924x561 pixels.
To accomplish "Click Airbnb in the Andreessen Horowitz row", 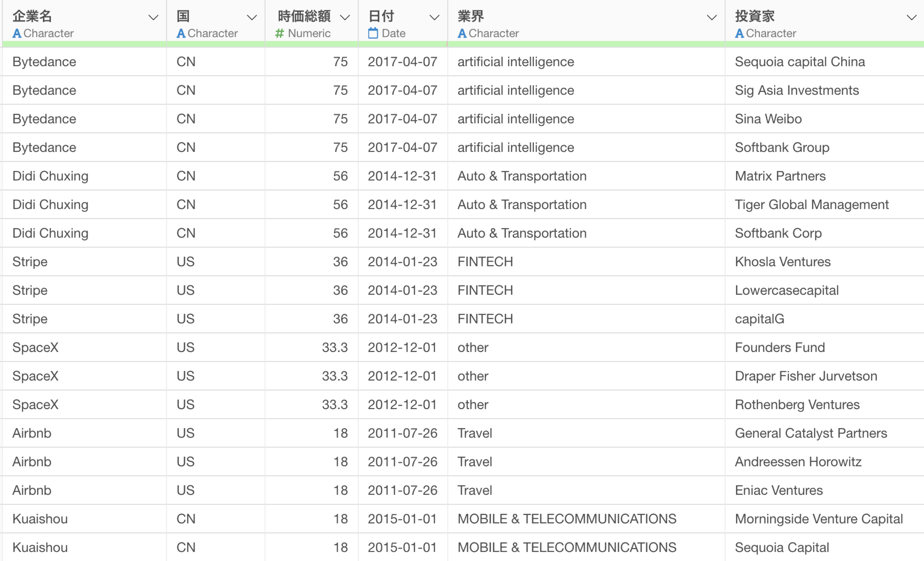I will point(32,462).
